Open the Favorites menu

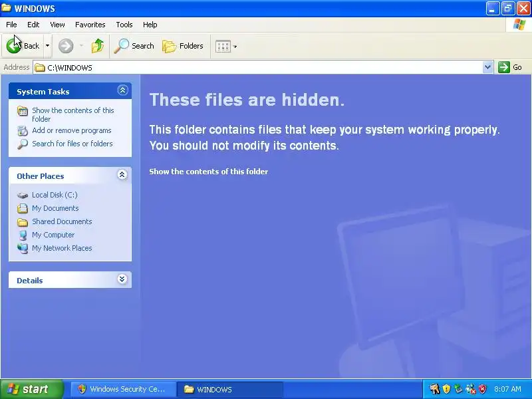90,25
